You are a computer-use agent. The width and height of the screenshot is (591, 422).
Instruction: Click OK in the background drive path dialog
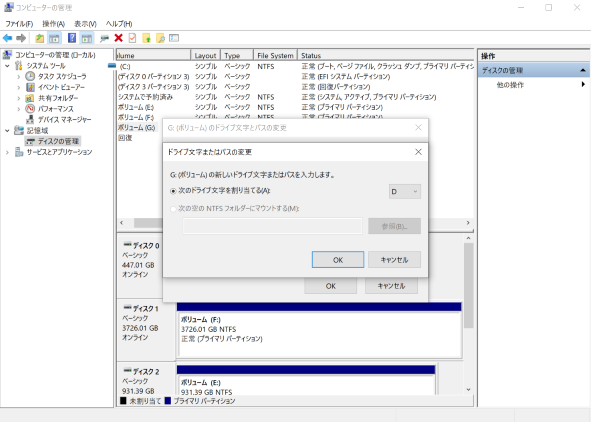pos(331,286)
